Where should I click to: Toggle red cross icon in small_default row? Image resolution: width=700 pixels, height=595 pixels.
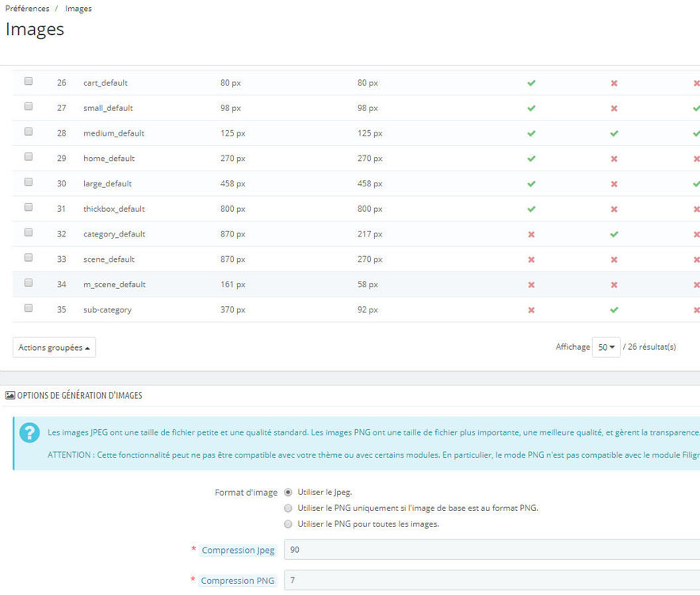[x=614, y=108]
